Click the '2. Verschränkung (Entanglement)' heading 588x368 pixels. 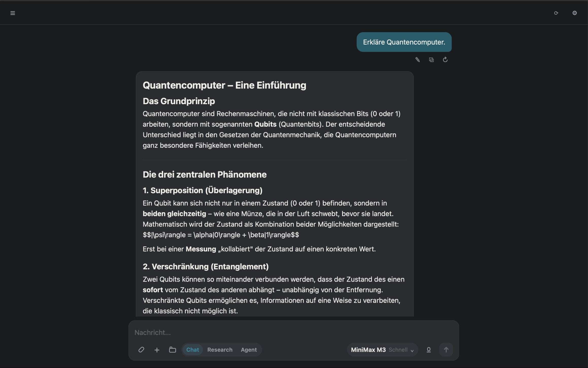point(205,267)
